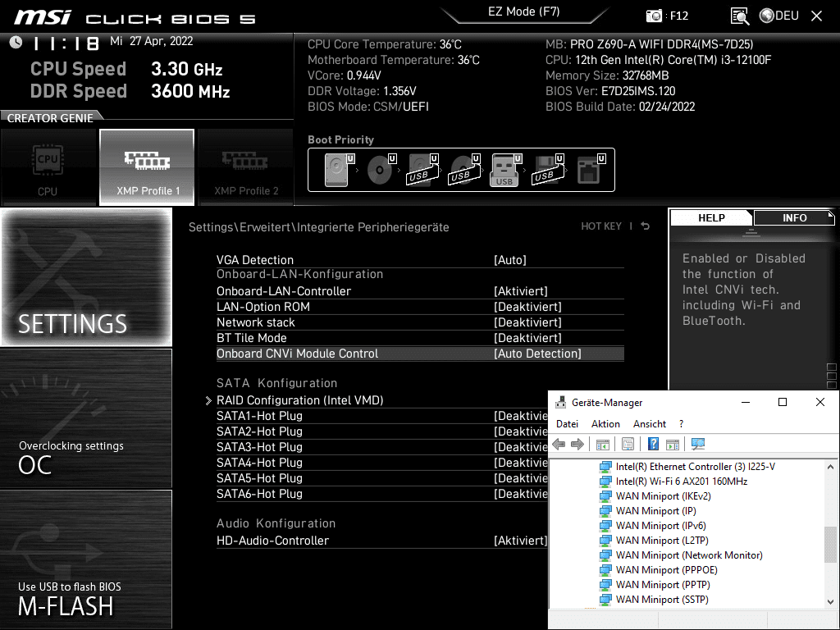Switch to EZ Mode (F7)
840x630 pixels.
(x=524, y=11)
